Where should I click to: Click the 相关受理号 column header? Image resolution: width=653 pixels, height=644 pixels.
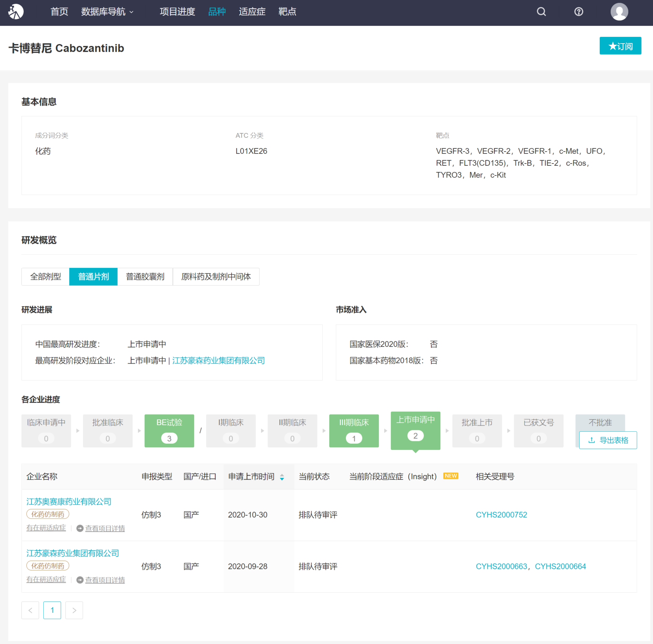(x=495, y=477)
